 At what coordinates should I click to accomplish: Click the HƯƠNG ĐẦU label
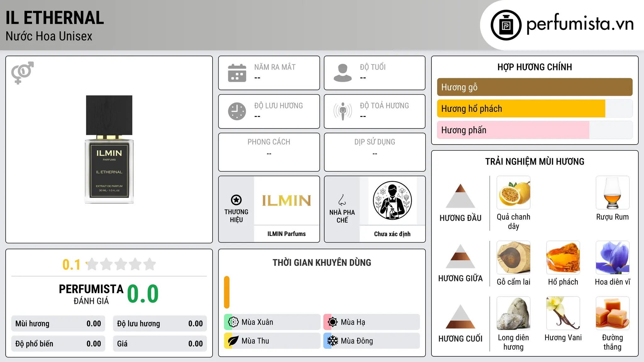[x=460, y=218]
